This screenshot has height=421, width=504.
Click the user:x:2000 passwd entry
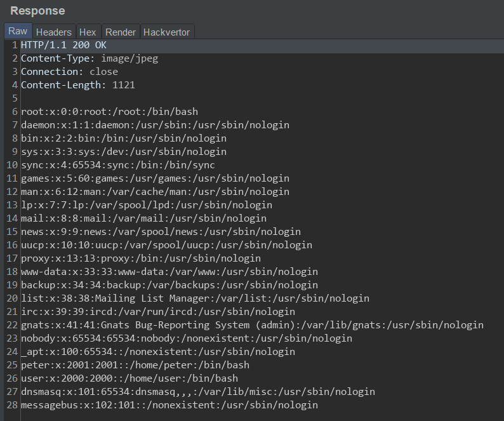pos(129,378)
